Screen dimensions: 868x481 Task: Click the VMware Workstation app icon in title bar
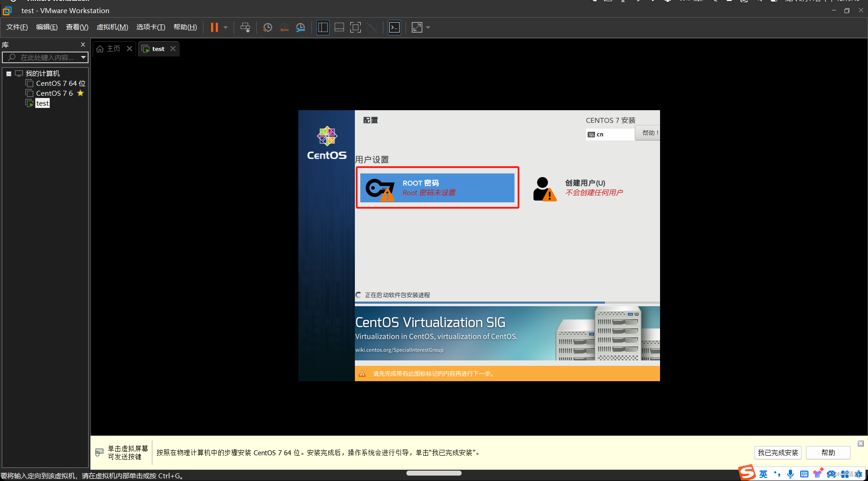pos(7,10)
